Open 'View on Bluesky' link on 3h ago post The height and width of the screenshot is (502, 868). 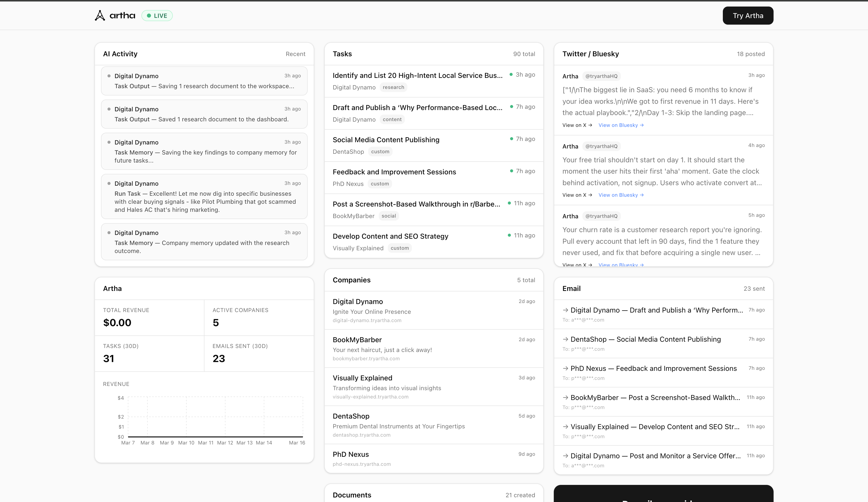(621, 125)
